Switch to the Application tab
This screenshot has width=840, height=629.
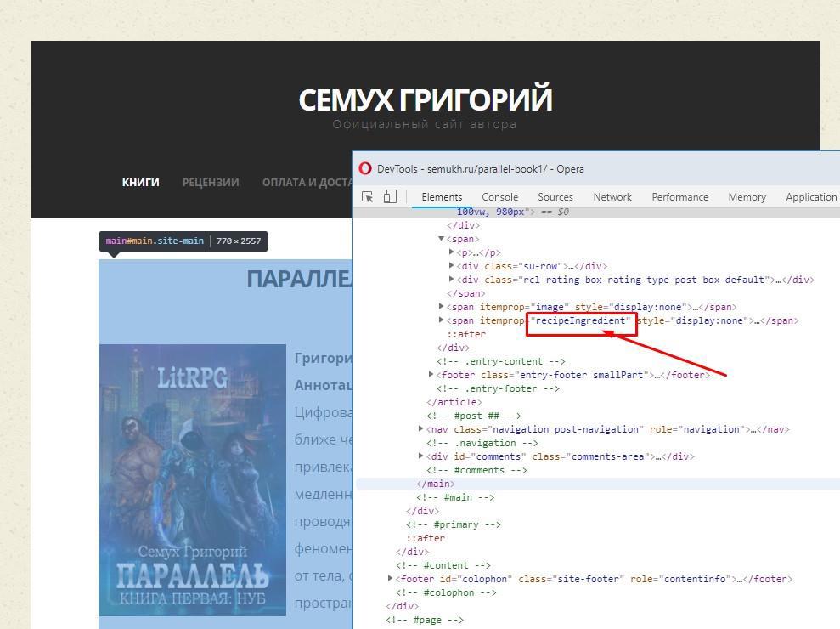(x=810, y=196)
